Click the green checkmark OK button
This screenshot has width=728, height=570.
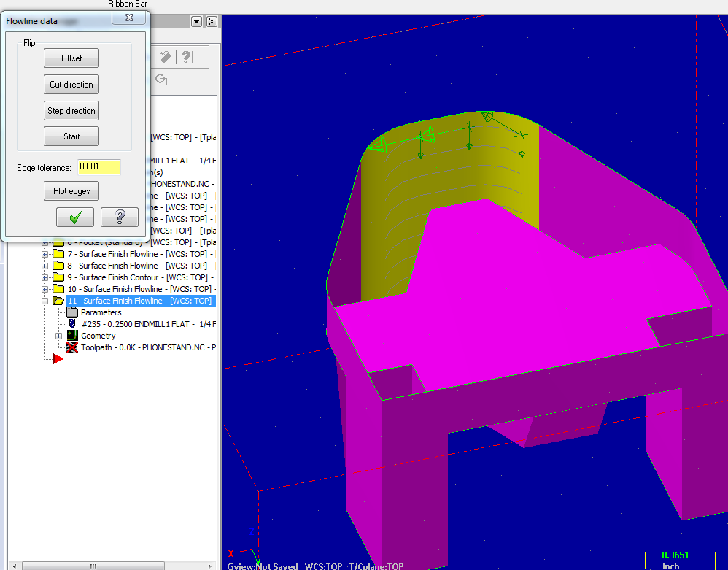click(x=75, y=217)
